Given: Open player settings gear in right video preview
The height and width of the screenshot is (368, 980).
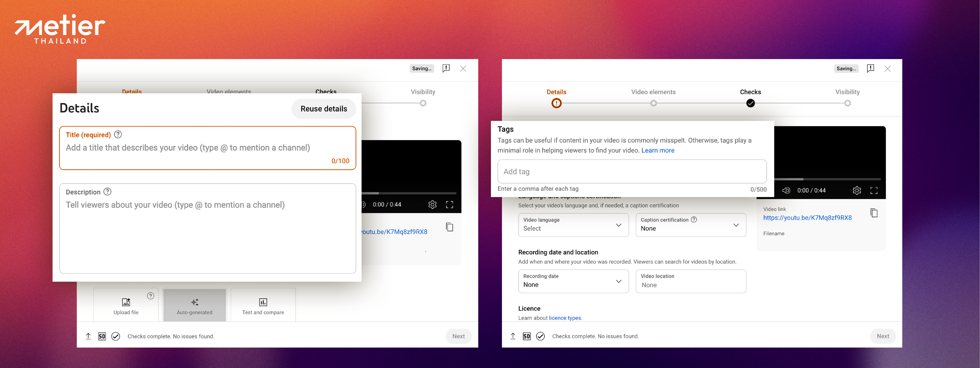Looking at the screenshot, I should click(856, 190).
